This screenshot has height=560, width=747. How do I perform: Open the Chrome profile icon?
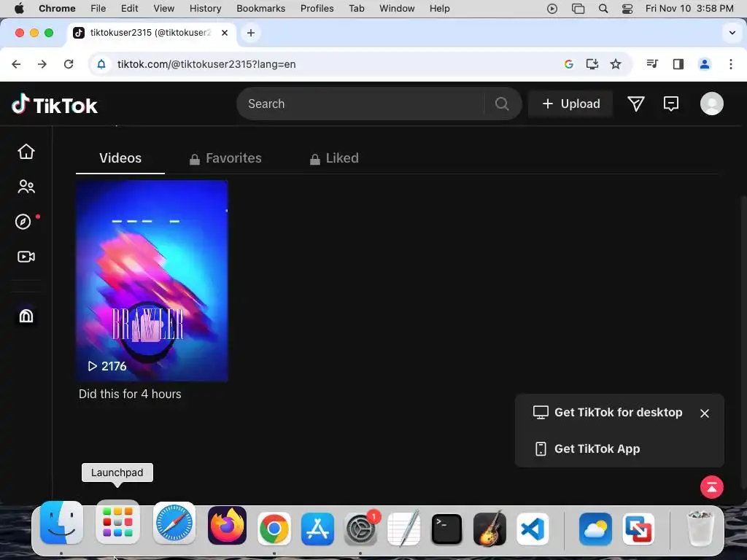click(x=705, y=64)
